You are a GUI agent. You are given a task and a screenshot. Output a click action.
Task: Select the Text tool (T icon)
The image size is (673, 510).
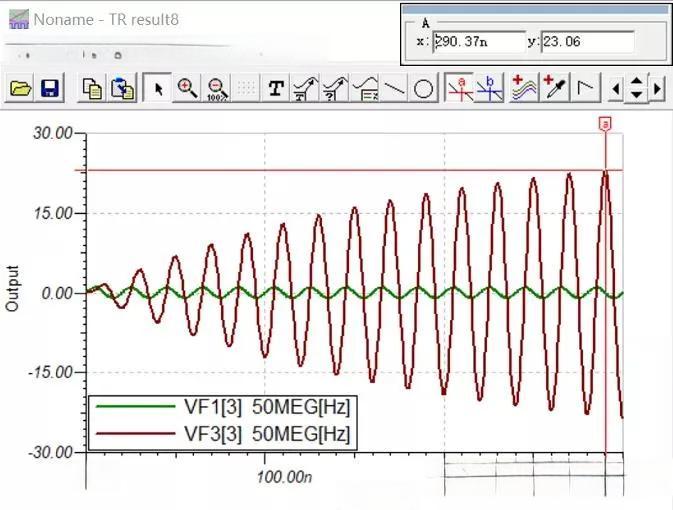[x=276, y=88]
